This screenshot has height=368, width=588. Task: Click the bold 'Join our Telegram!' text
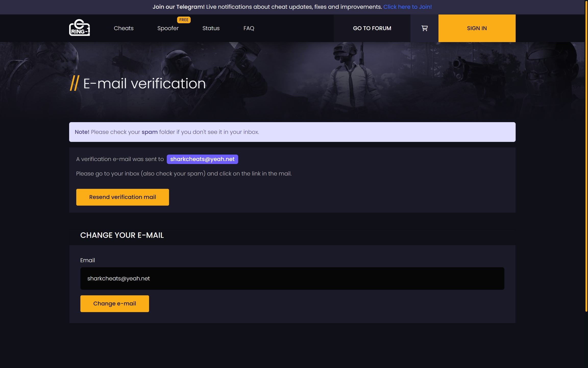pyautogui.click(x=178, y=7)
